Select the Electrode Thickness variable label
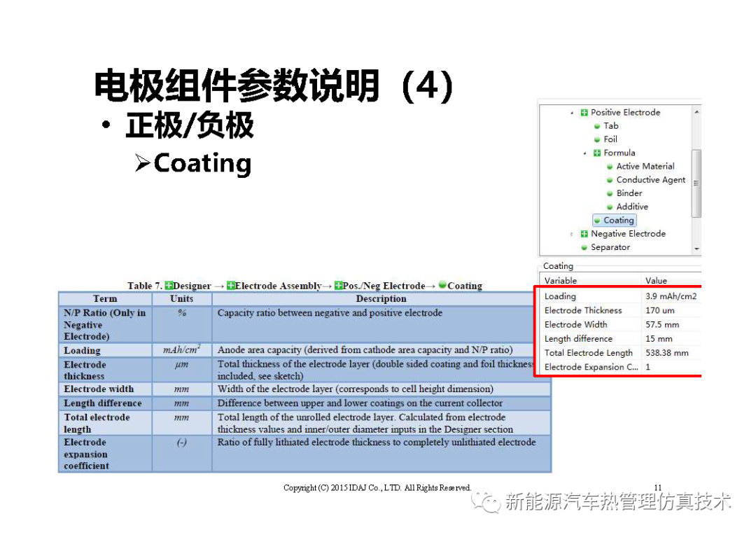 pyautogui.click(x=583, y=311)
